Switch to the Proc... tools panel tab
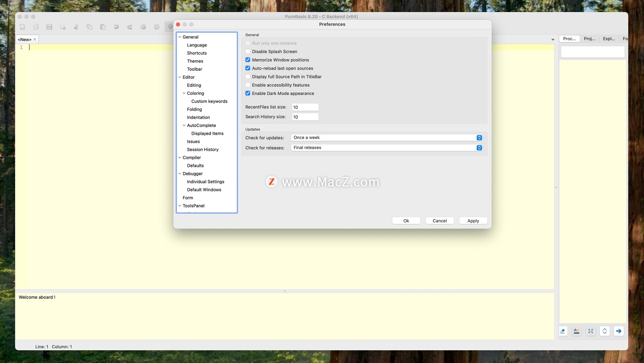Screen dimensions: 644x363 click(569, 39)
